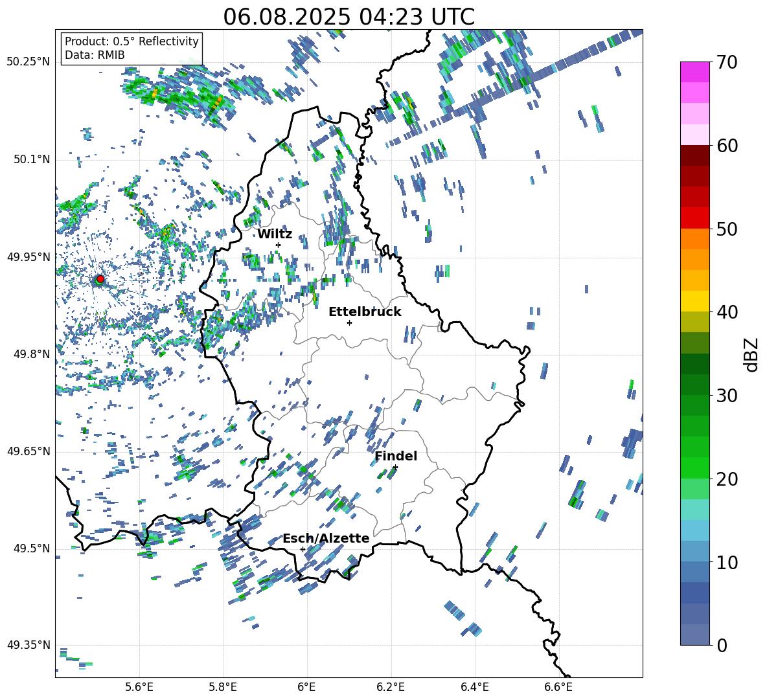Click the 0 colorbar tick value
This screenshot has width=767, height=700.
click(x=722, y=645)
